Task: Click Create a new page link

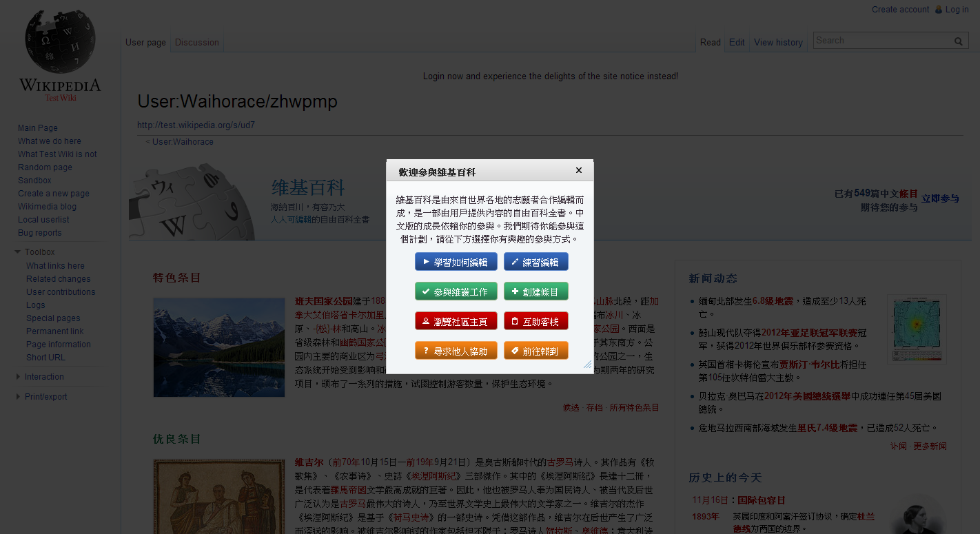Action: coord(54,194)
